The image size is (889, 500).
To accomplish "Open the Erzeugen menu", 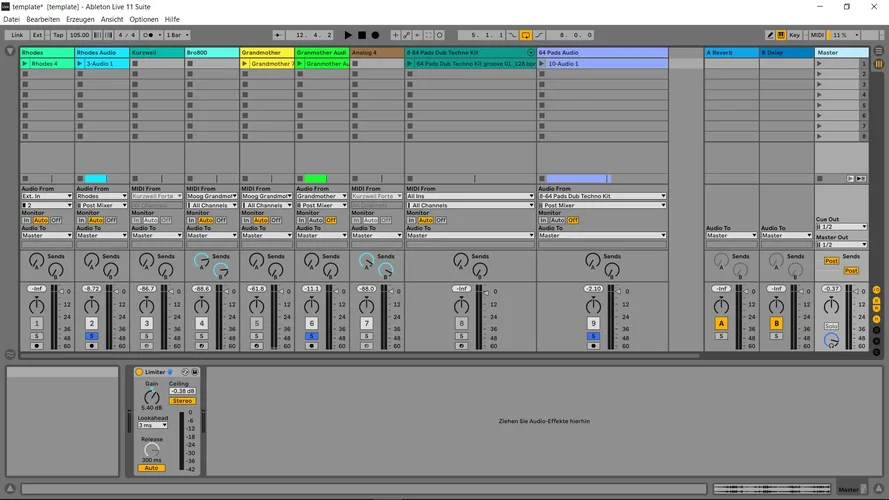I will click(80, 19).
